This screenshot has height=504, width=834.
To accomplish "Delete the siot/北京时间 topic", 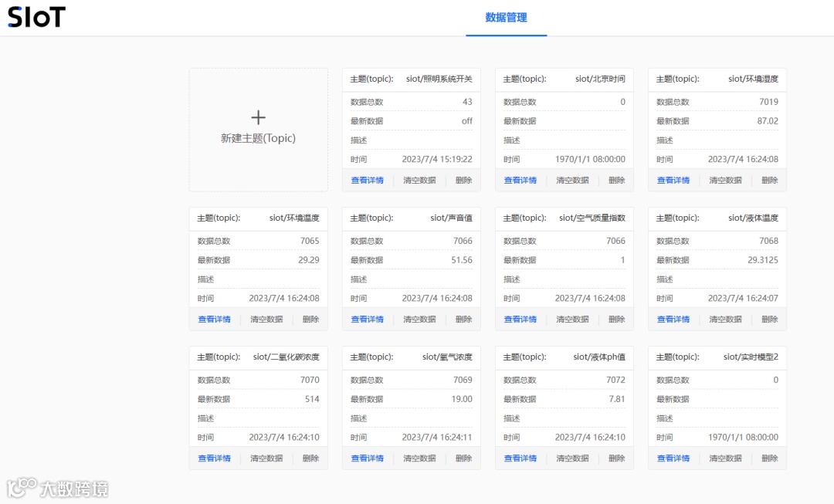I will click(x=617, y=181).
